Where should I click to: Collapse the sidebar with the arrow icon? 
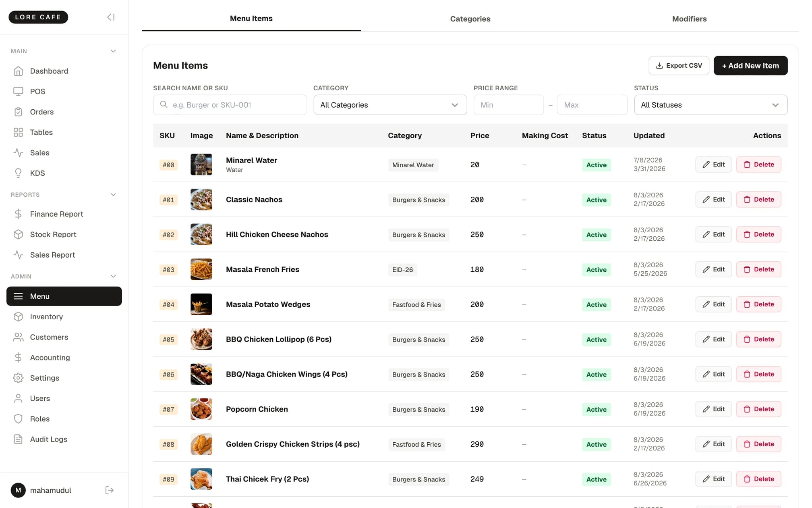pos(111,17)
